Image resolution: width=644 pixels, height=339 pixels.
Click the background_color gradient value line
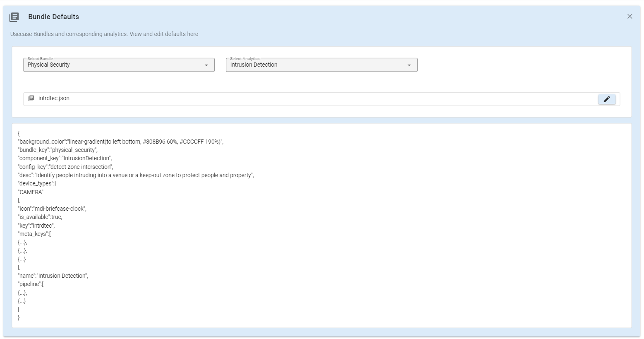point(120,141)
